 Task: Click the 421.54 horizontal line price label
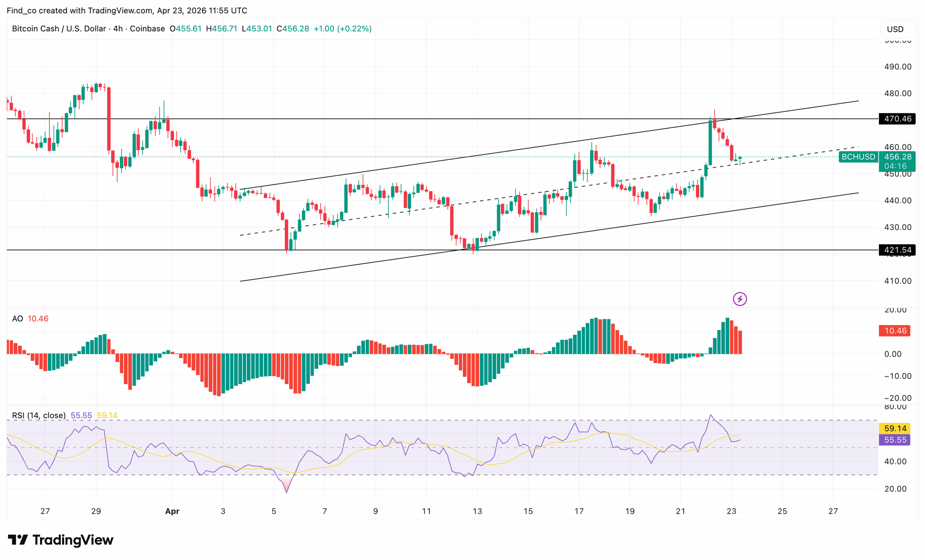(x=897, y=250)
